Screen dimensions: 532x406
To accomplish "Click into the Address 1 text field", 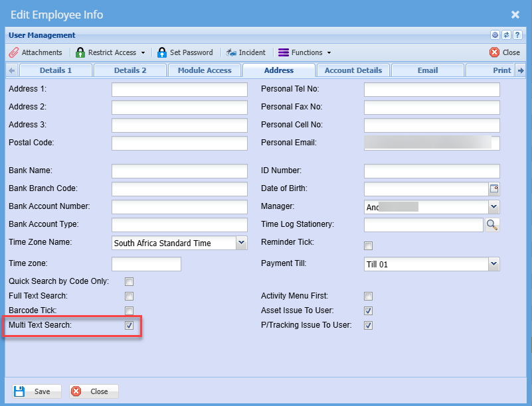I will click(x=179, y=90).
